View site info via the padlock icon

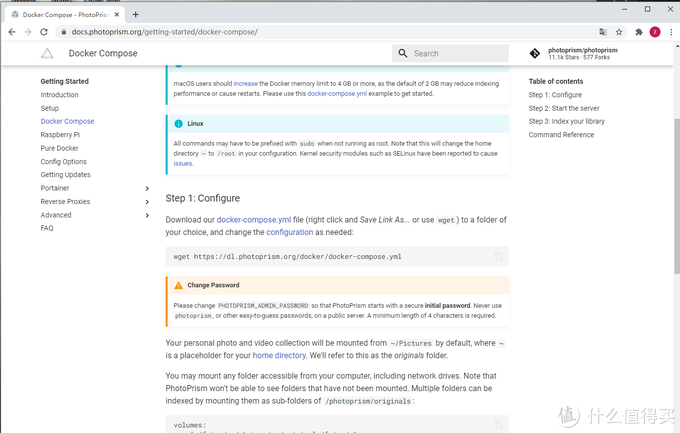coord(64,32)
